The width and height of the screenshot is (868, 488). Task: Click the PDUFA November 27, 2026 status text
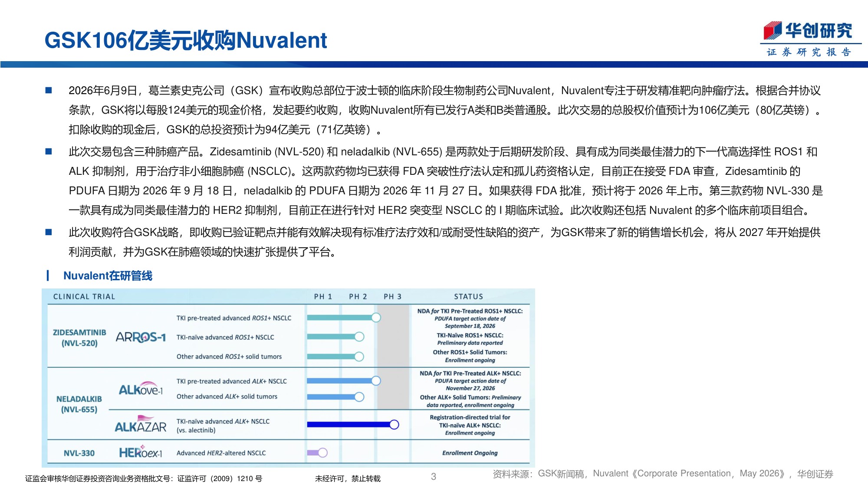[470, 381]
